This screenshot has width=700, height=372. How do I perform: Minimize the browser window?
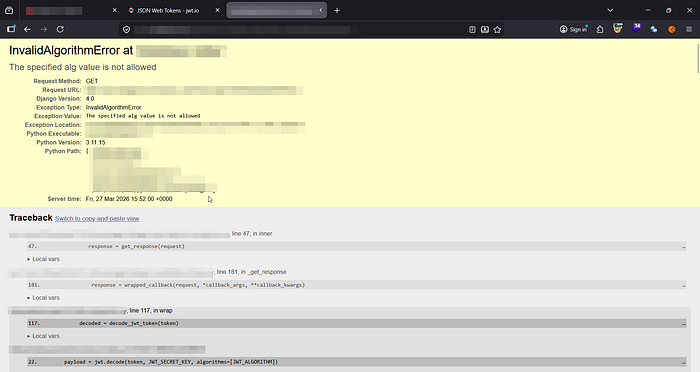click(x=648, y=10)
